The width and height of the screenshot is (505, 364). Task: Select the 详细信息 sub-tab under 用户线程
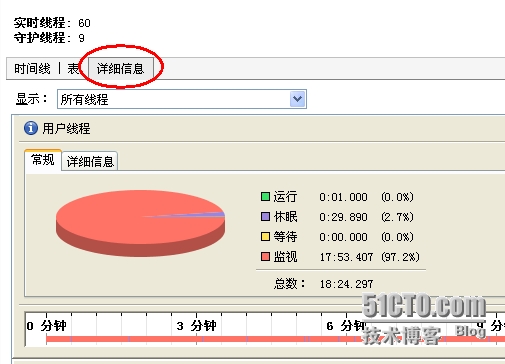pyautogui.click(x=90, y=161)
